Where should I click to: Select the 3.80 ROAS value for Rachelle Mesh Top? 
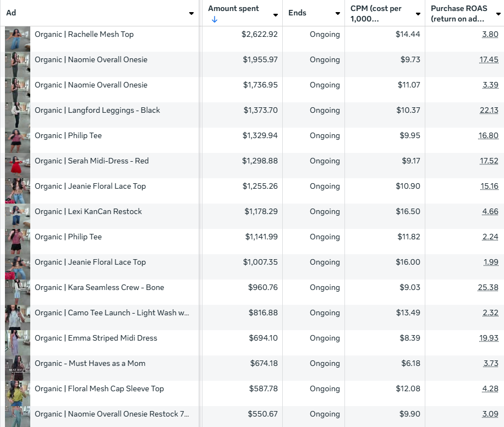(490, 34)
